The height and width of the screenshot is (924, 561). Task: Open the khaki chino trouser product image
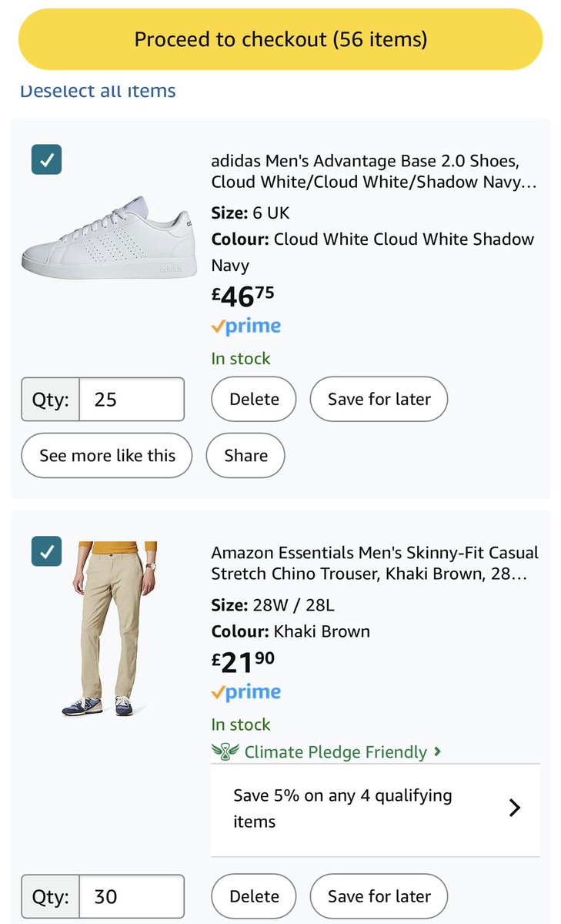(109, 628)
